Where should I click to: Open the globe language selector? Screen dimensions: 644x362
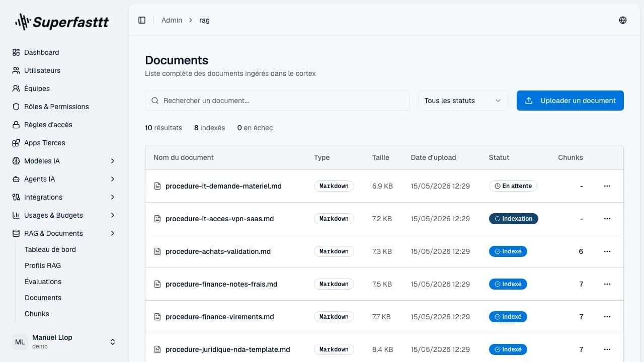click(x=623, y=20)
